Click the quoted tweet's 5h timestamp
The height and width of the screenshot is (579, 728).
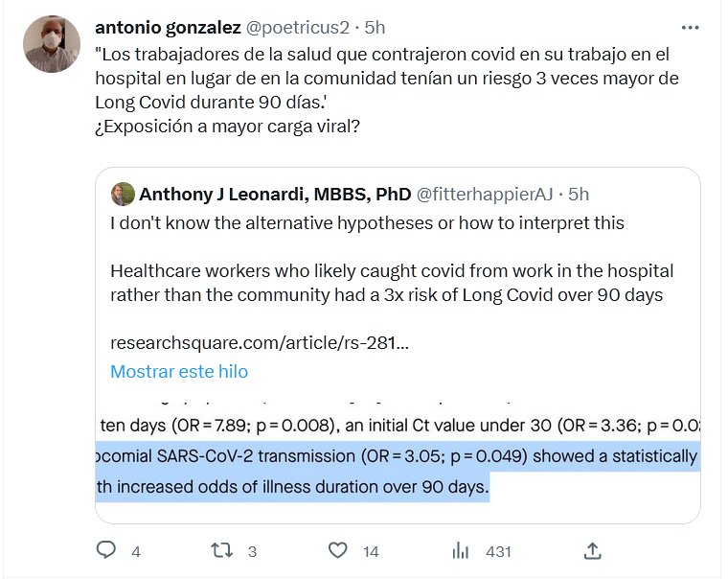tap(579, 195)
